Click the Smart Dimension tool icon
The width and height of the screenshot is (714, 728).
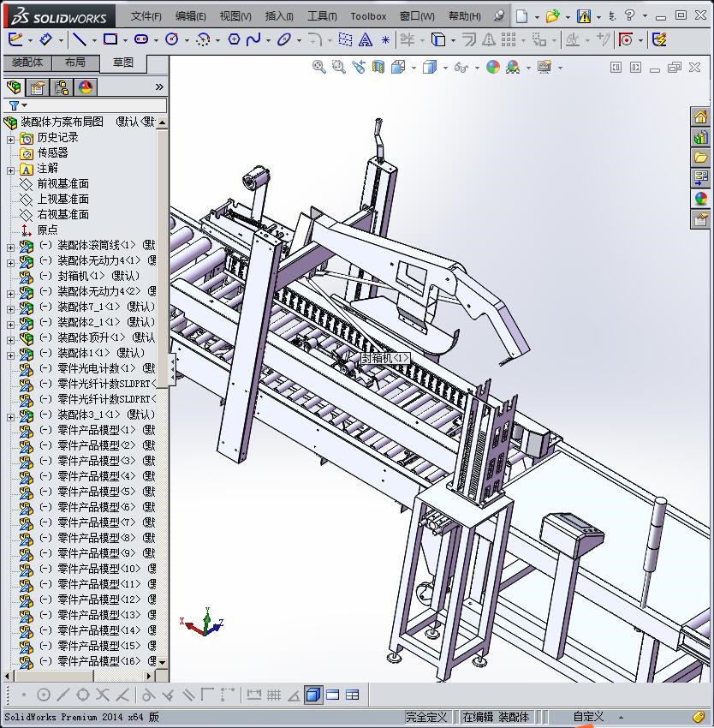[45, 39]
